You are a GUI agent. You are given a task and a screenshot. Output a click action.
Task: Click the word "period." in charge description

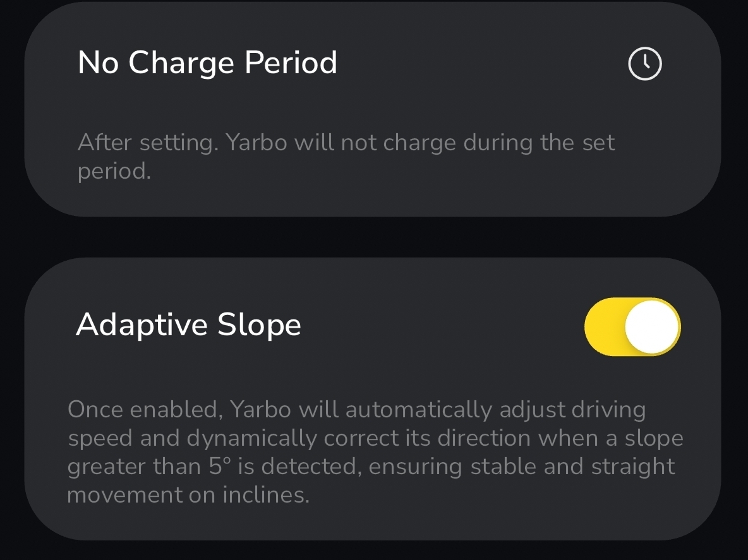point(114,171)
